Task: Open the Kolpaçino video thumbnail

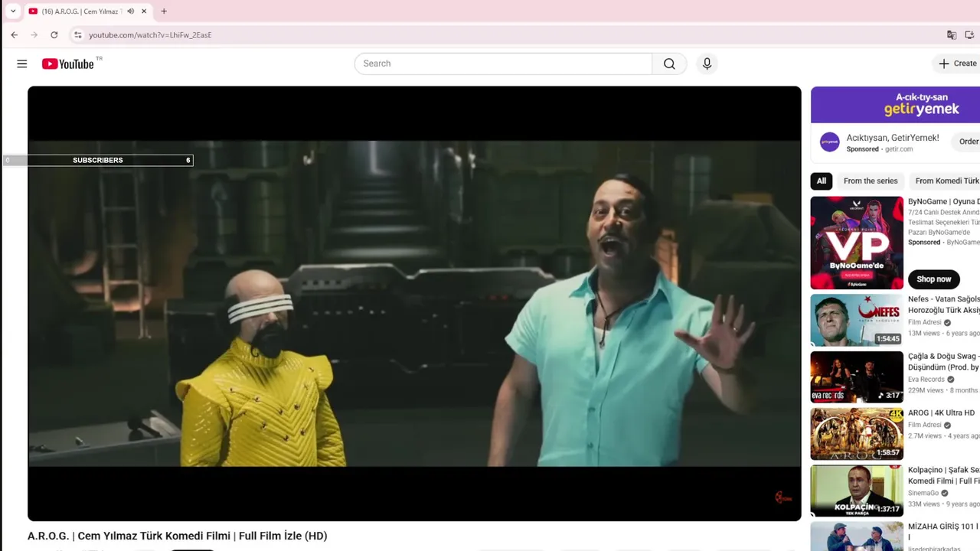Action: 857,491
